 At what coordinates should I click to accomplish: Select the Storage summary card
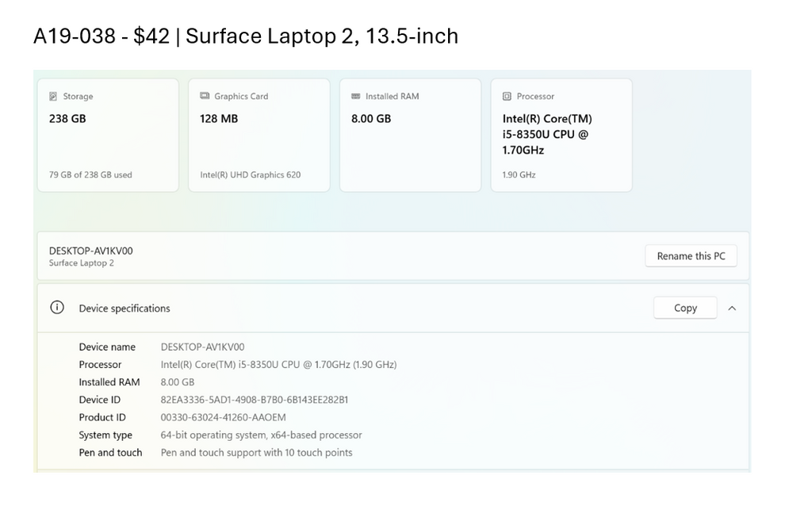[x=108, y=134]
